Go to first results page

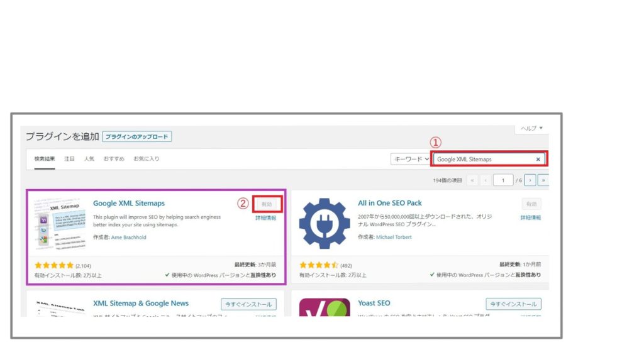(472, 180)
